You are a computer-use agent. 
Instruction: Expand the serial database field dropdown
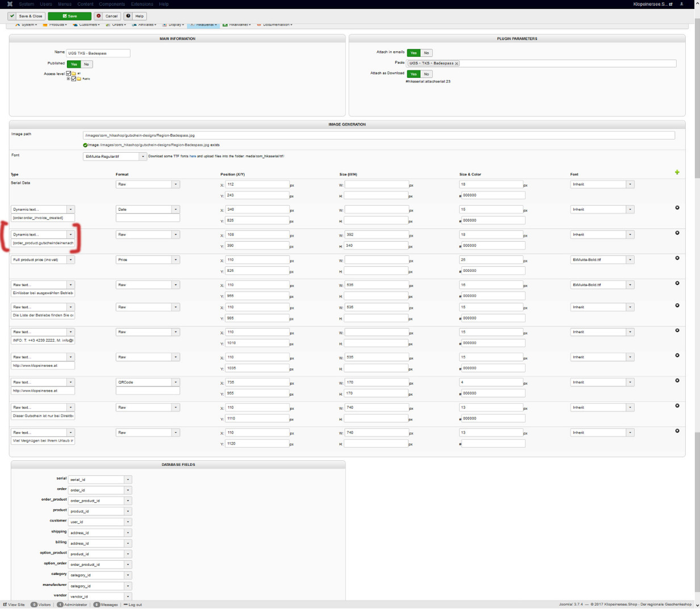pyautogui.click(x=128, y=480)
